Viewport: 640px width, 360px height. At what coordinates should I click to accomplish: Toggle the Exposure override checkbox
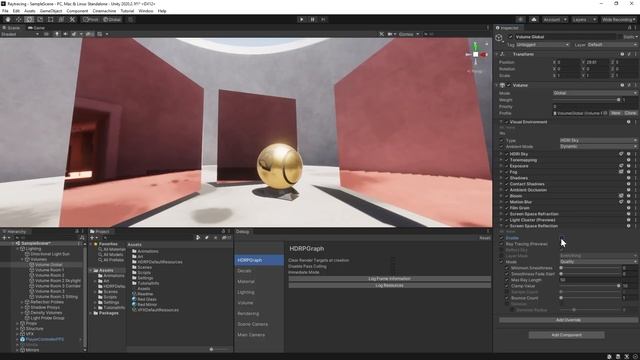pos(507,166)
